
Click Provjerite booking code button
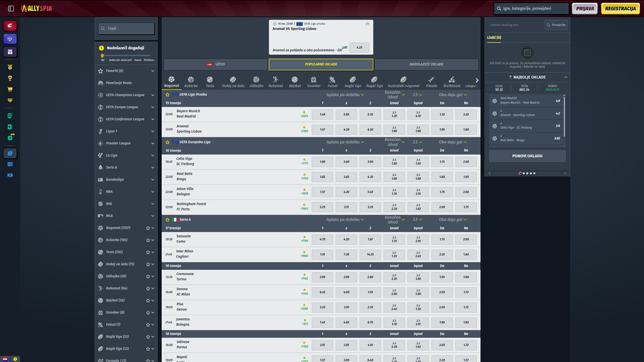[x=556, y=25]
